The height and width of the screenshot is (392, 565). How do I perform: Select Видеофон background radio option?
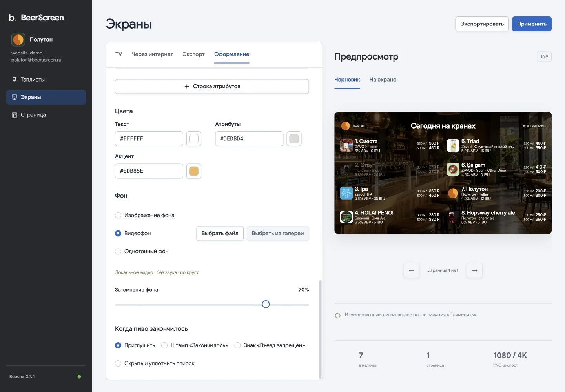[x=118, y=233]
